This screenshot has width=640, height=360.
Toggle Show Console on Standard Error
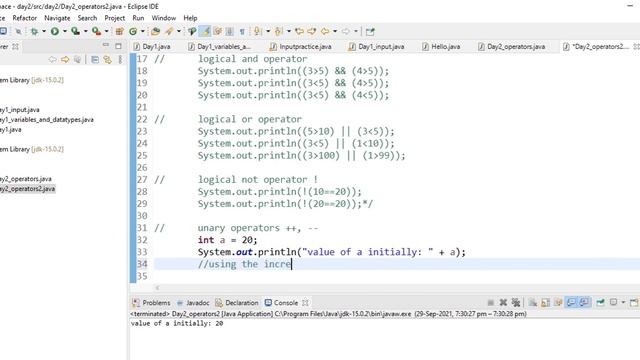584,302
